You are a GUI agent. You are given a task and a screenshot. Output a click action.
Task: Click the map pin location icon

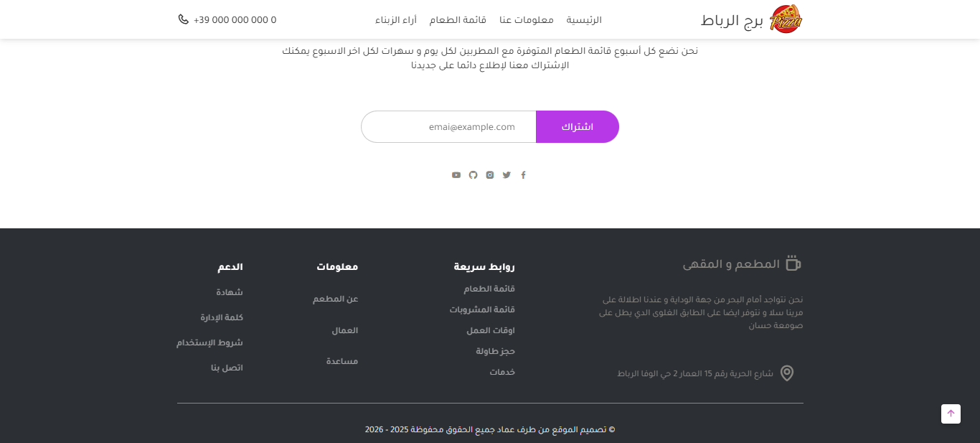pos(787,373)
